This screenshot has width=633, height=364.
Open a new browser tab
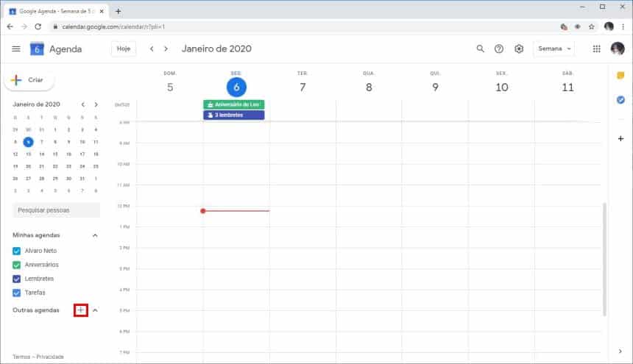[x=118, y=11]
